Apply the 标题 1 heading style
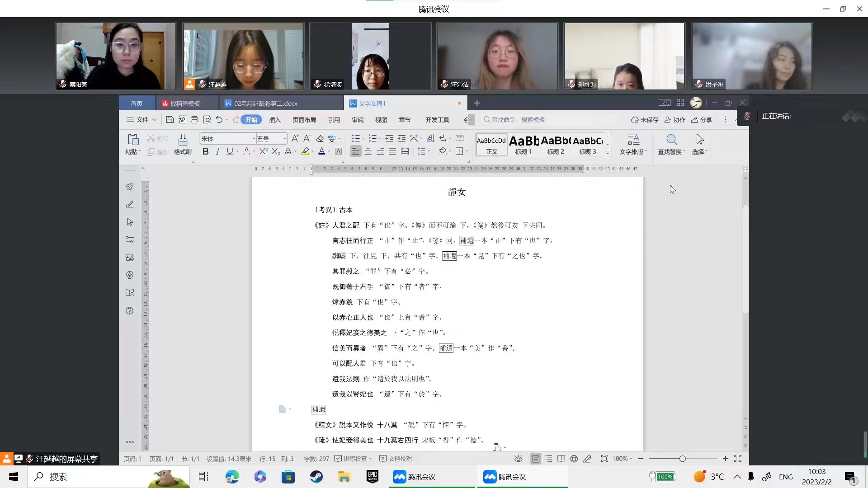The height and width of the screenshot is (488, 868). click(x=524, y=145)
